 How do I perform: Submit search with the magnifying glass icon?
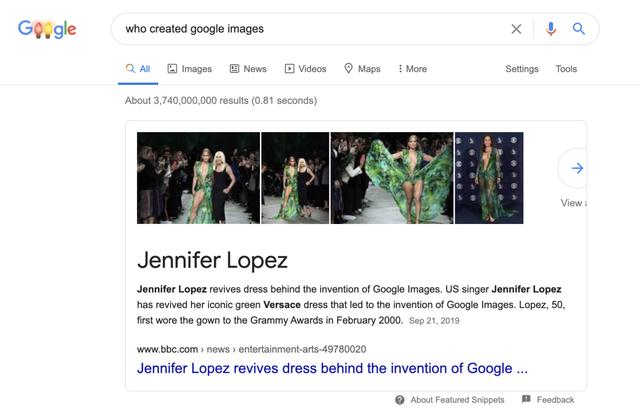578,29
